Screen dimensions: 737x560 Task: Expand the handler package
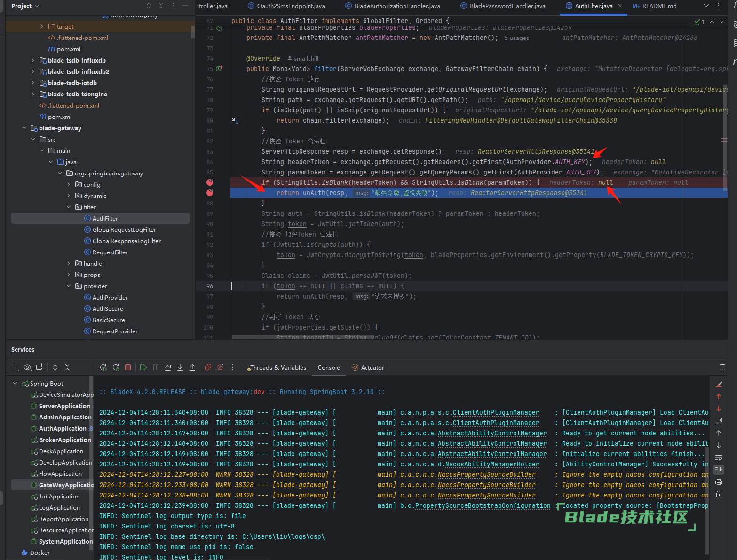pos(69,263)
